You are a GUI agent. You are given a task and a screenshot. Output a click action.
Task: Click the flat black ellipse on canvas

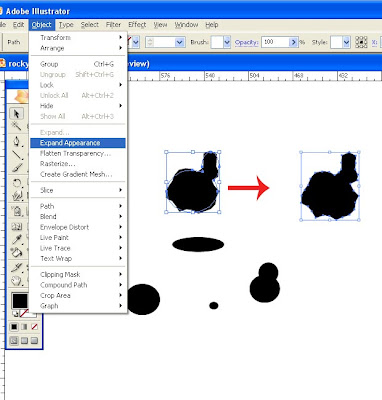pos(198,244)
